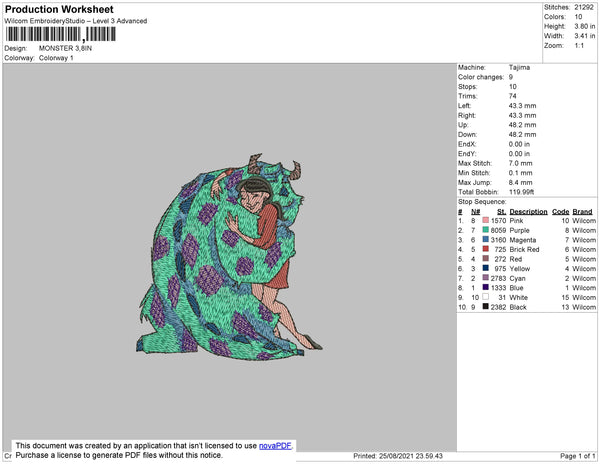Click the Brick Red color swatch
The image size is (600, 464).
click(x=486, y=249)
